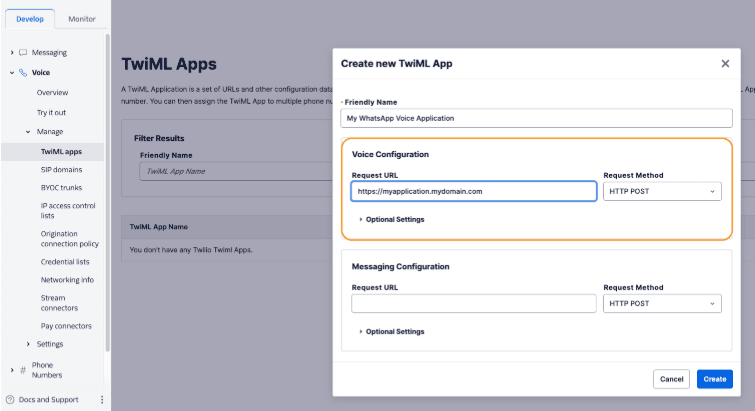The image size is (755, 411).
Task: Open Messaging Request Method dropdown
Action: click(x=662, y=303)
